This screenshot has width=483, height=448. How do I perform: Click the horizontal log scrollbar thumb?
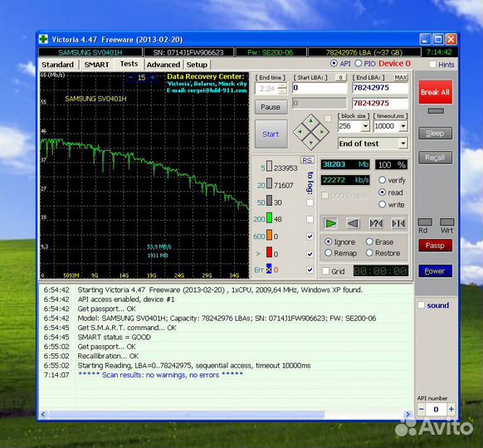(x=187, y=415)
